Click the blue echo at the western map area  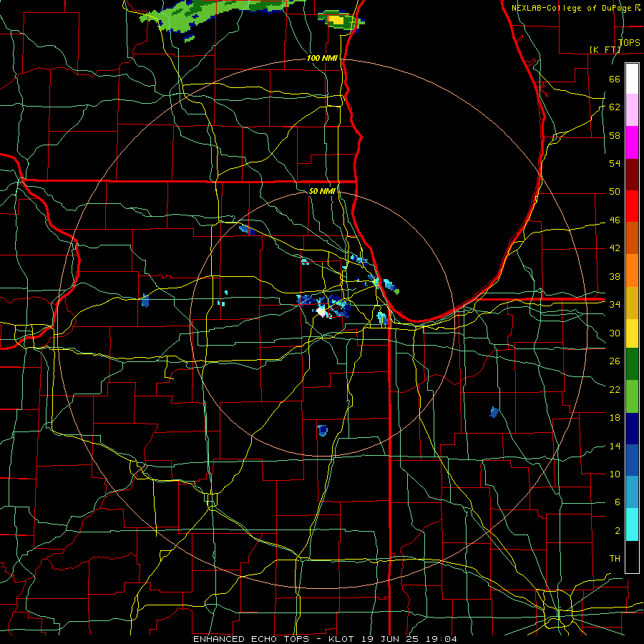coord(145,301)
